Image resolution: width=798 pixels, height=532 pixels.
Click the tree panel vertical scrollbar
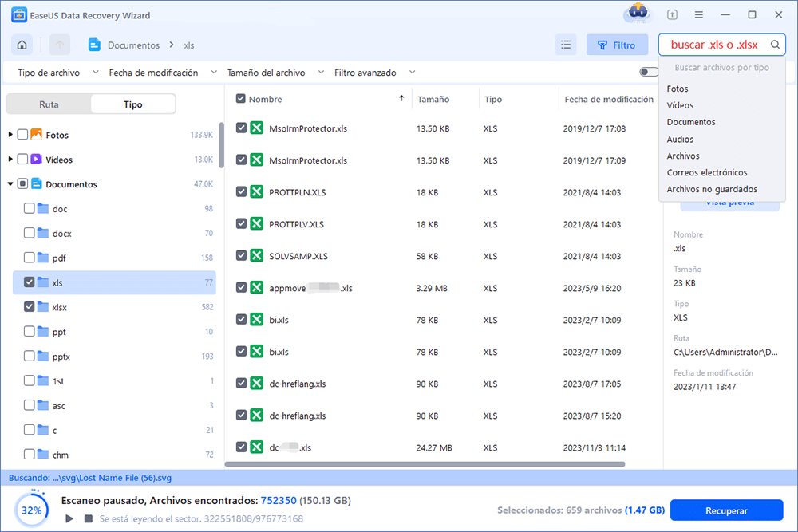[221, 145]
